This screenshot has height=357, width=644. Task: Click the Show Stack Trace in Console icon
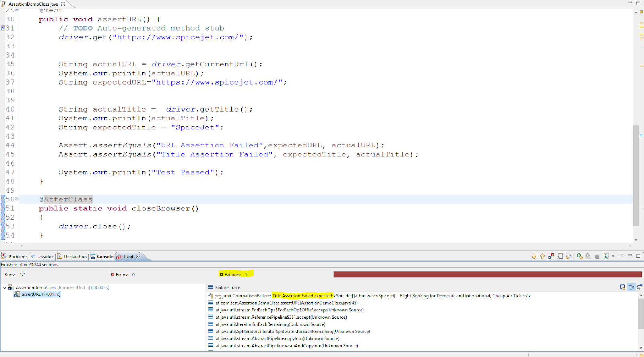(622, 287)
